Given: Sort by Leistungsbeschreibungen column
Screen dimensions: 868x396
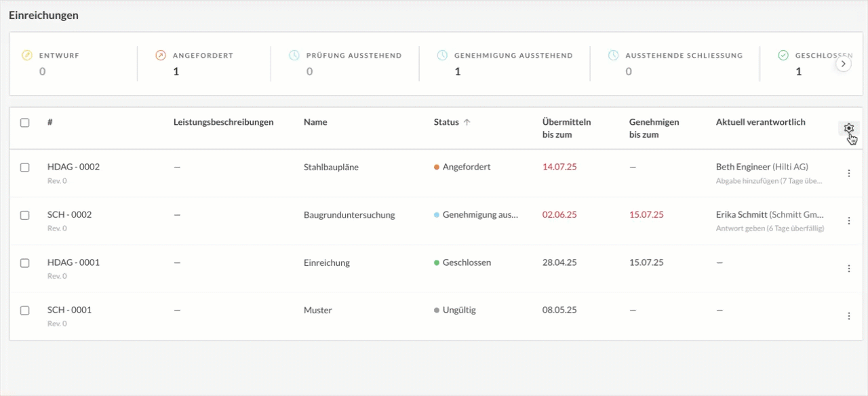Looking at the screenshot, I should 223,122.
